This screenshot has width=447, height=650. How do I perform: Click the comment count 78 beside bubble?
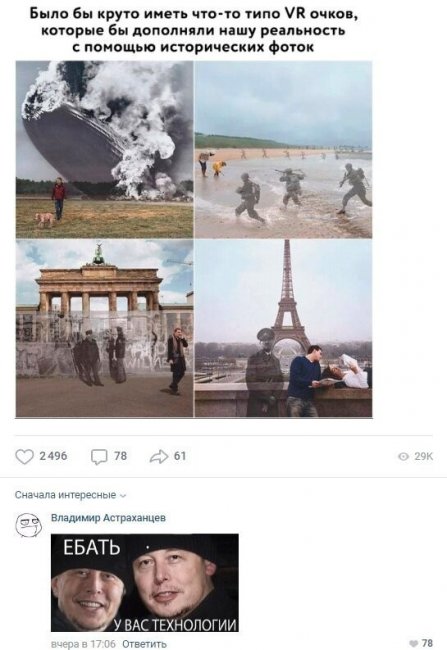pyautogui.click(x=120, y=456)
